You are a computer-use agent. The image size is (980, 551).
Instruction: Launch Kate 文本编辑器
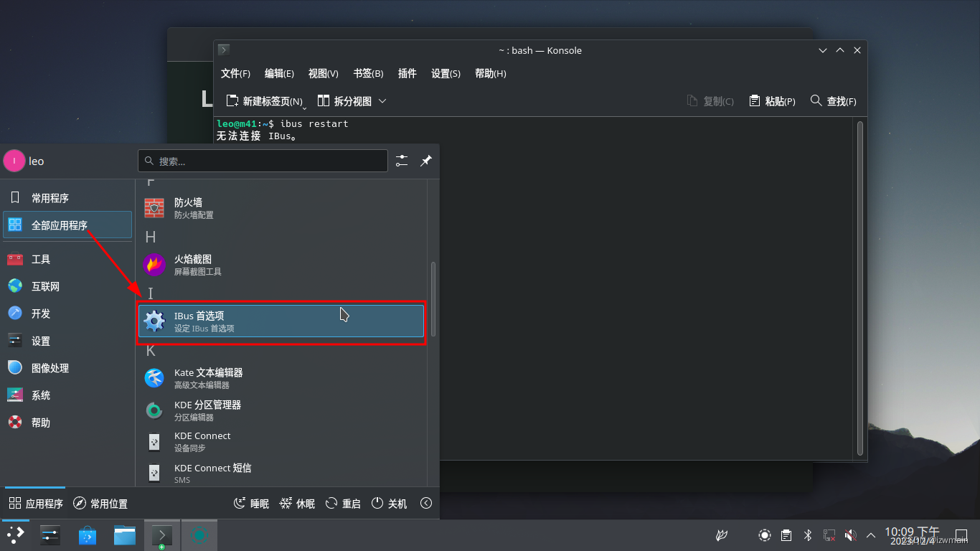[281, 378]
